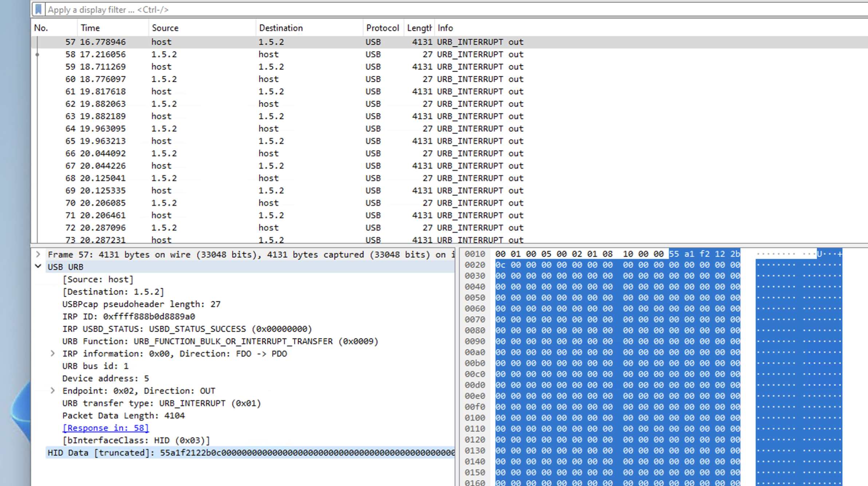
Task: Click the URB Function tree line
Action: point(220,341)
